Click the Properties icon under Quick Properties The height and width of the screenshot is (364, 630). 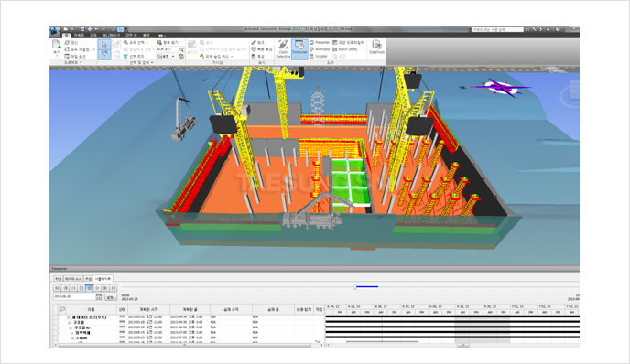coord(254,57)
